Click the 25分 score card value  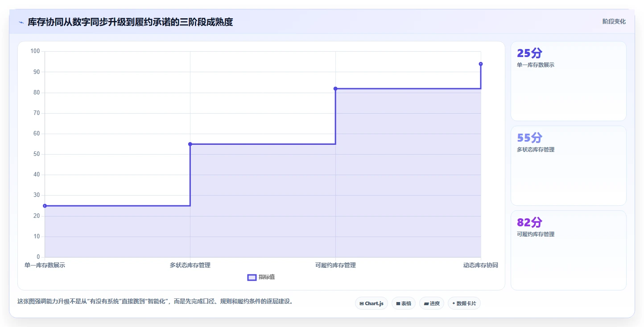(x=529, y=53)
